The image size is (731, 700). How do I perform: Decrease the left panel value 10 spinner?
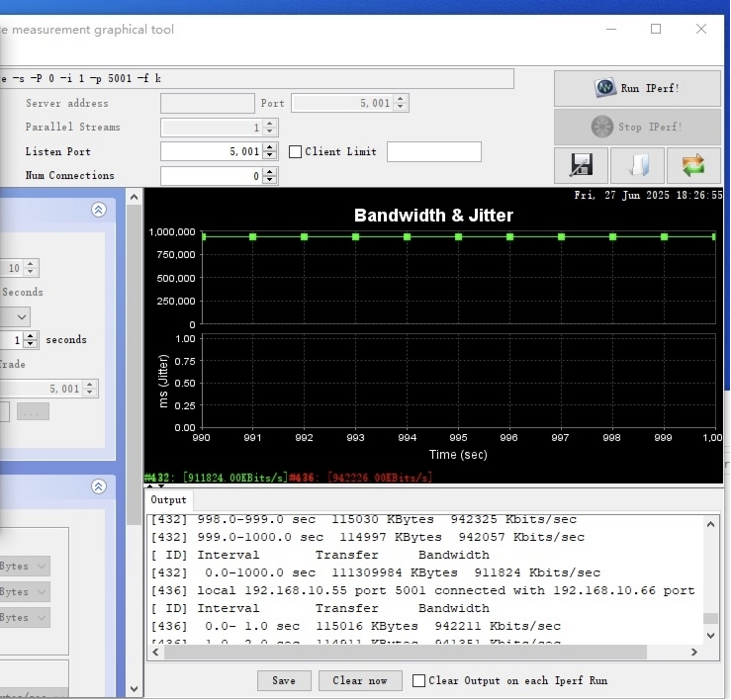pos(31,272)
